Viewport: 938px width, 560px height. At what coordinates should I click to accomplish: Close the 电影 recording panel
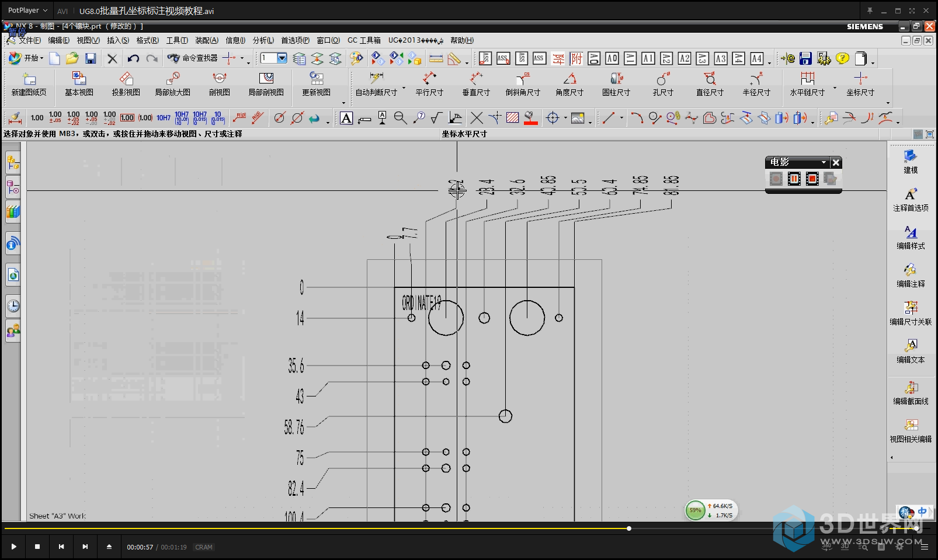coord(836,162)
